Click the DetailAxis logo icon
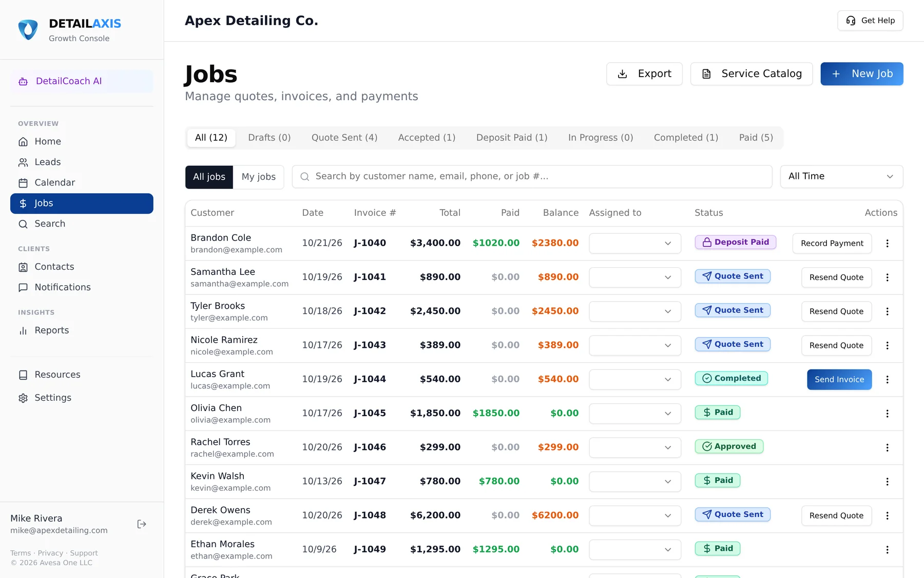Image resolution: width=924 pixels, height=578 pixels. point(28,30)
